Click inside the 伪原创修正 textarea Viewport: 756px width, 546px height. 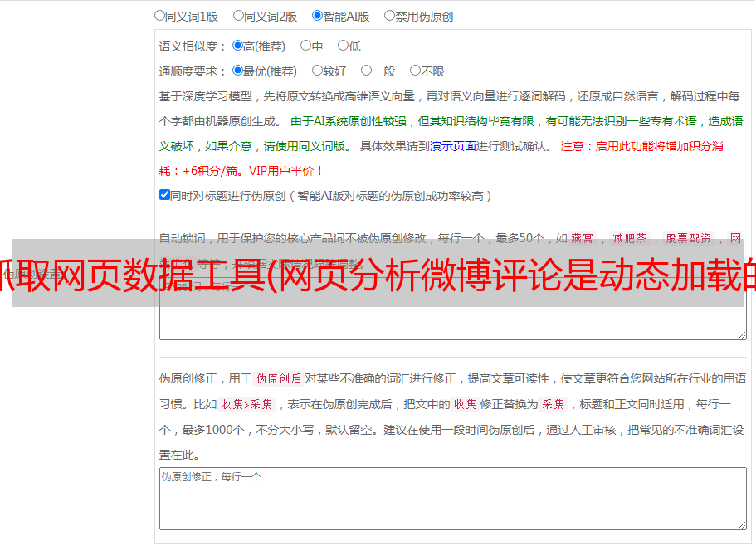click(453, 499)
